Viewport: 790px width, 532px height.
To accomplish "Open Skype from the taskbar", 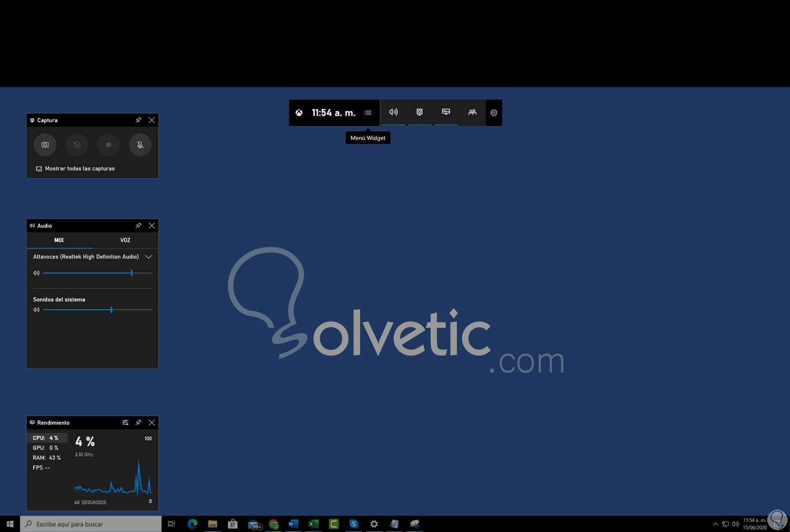I will [x=353, y=524].
